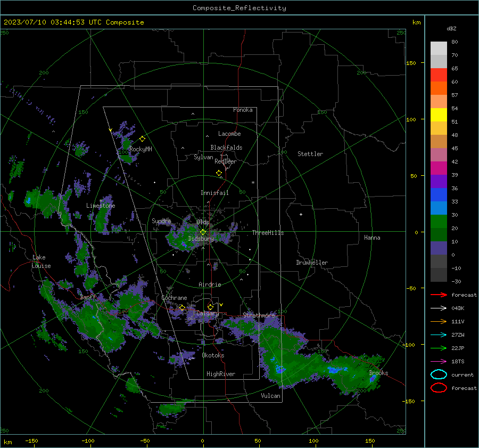Image resolution: width=479 pixels, height=448 pixels.
Task: Click the Banff town label
Action: (x=88, y=297)
